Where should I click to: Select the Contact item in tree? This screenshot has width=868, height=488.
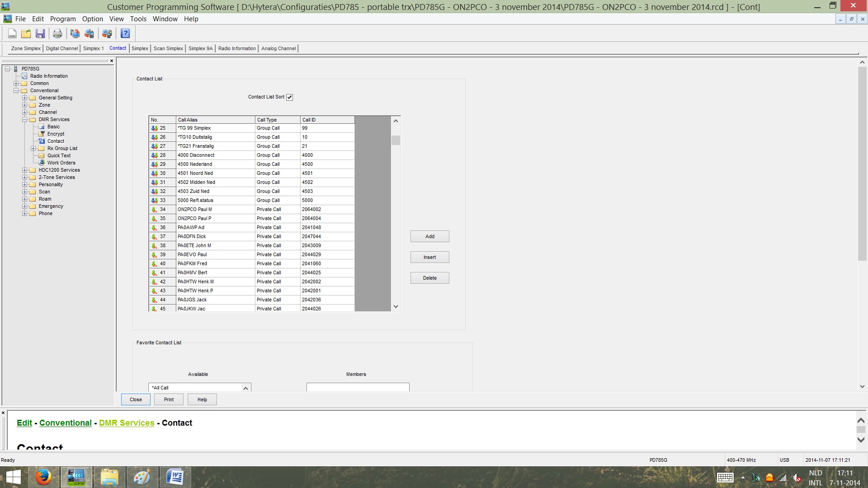[x=56, y=141]
